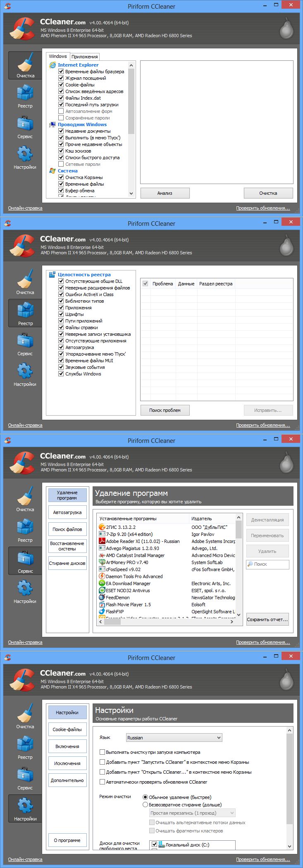Open Автозагрузка section in Сервис
303x868 pixels.
click(67, 512)
